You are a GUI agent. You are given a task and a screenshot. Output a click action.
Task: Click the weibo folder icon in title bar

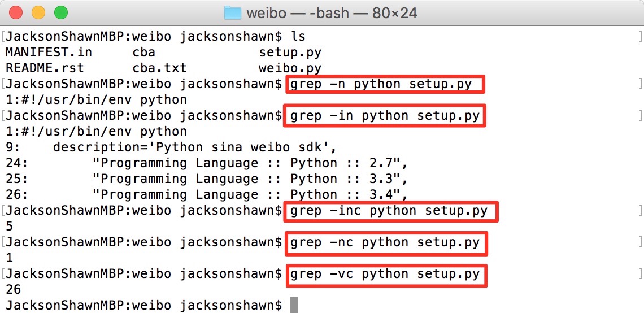click(x=233, y=13)
